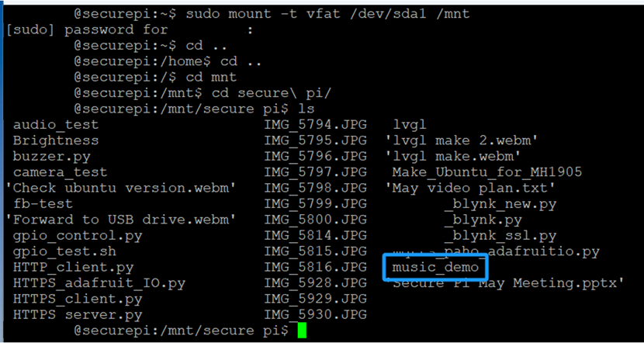
Task: Select 'Check ubuntu version.webm' file name
Action: click(120, 188)
